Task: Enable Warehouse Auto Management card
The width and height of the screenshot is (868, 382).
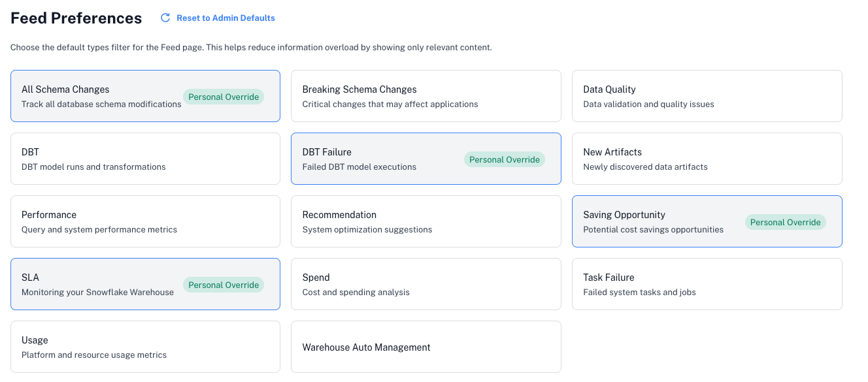Action: pos(426,347)
